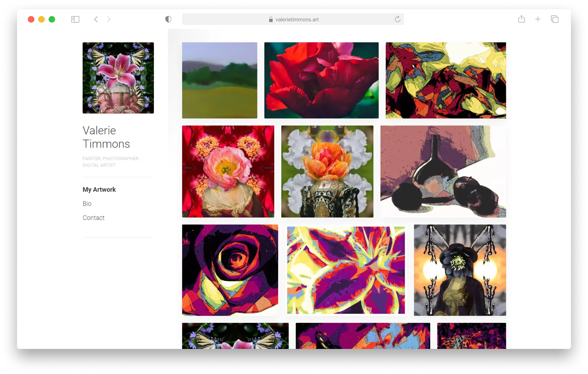Open the Contact page
This screenshot has height=374, width=588.
[93, 218]
